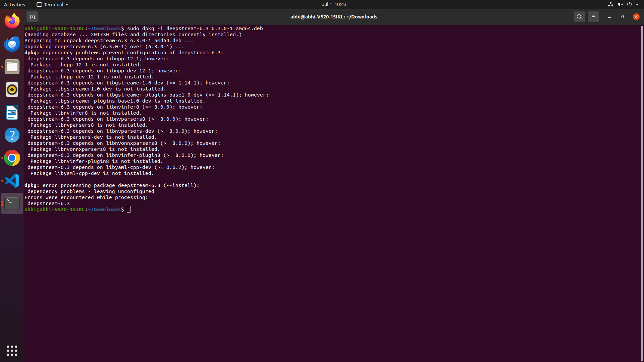Click 'Errors were encountered while processing' line
Screen dimensions: 644x362
86,197
